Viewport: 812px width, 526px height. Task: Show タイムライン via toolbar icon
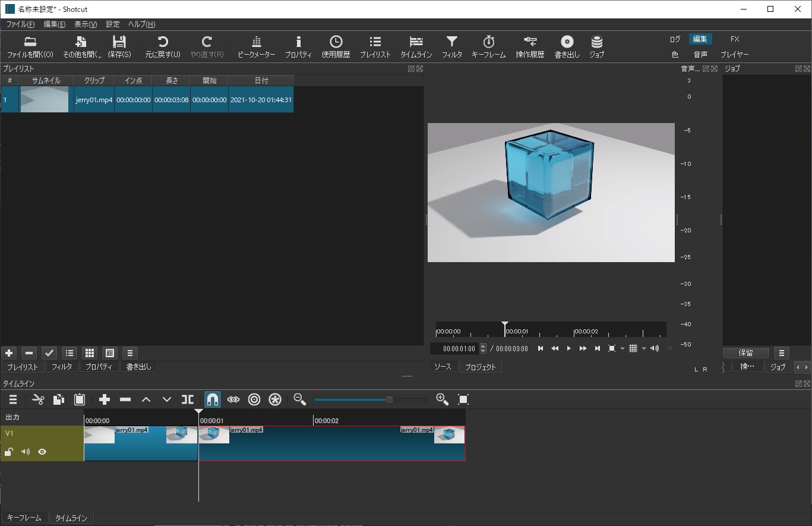pos(416,47)
